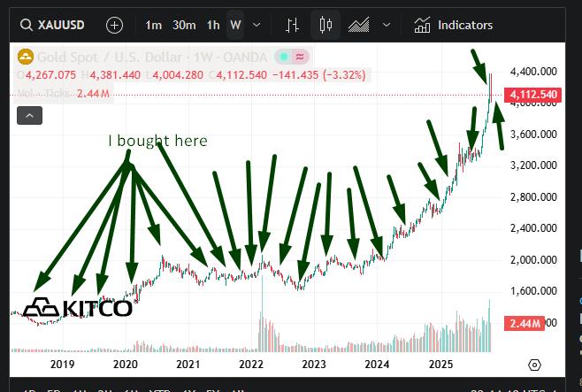Click the 2022 label on time axis
Screen dimensions: 582x392
(x=251, y=365)
